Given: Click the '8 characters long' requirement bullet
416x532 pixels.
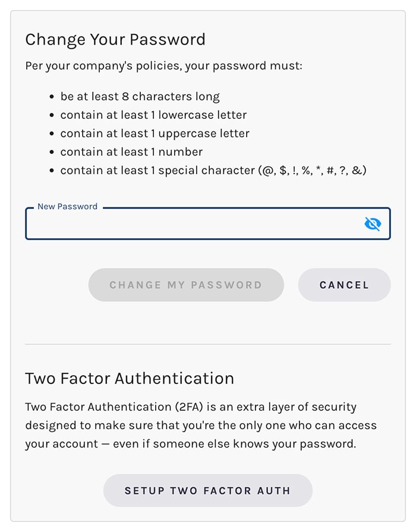Looking at the screenshot, I should [x=140, y=96].
